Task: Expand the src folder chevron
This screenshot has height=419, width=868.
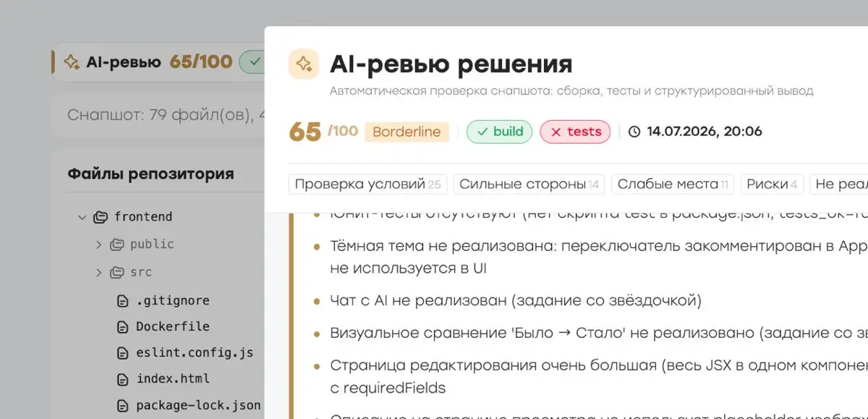Action: click(x=98, y=273)
